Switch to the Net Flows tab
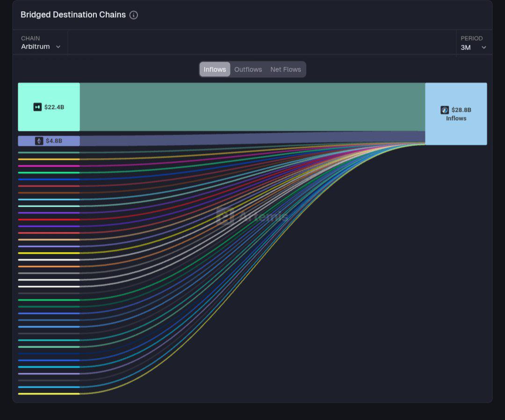This screenshot has width=505, height=420. pyautogui.click(x=286, y=69)
